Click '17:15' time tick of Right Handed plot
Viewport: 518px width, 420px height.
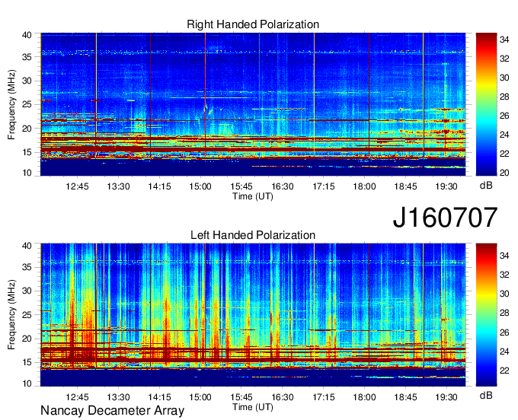[324, 186]
